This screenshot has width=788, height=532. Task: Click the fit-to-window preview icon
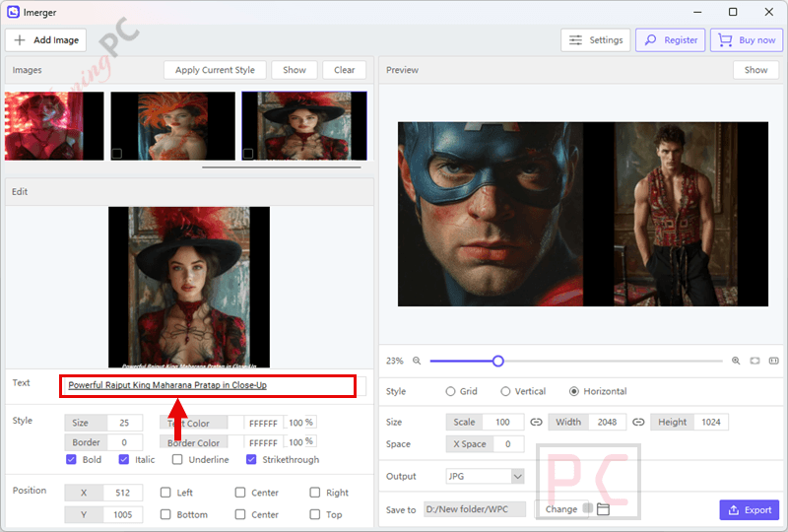755,361
